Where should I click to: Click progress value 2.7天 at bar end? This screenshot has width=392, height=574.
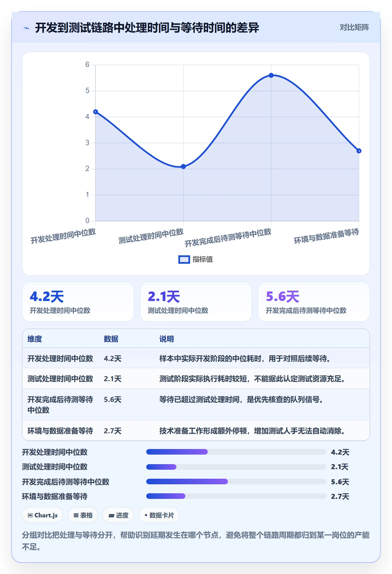click(340, 496)
